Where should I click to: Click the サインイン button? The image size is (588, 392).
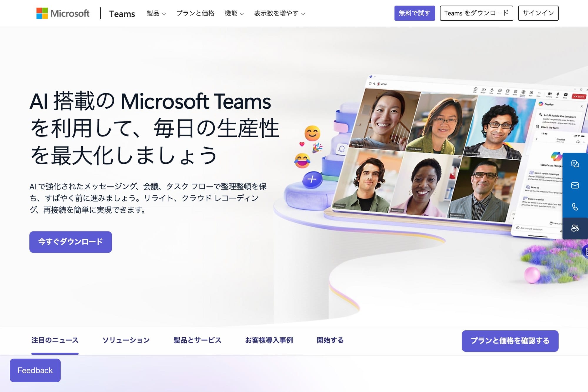(538, 13)
